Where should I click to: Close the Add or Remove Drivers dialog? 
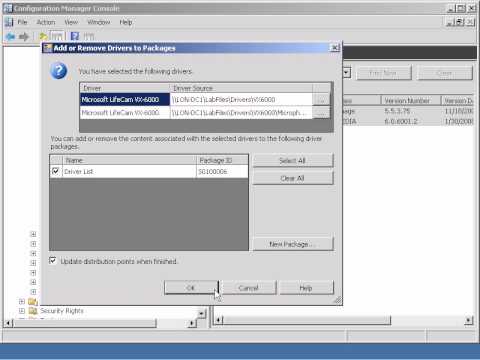pyautogui.click(x=334, y=48)
